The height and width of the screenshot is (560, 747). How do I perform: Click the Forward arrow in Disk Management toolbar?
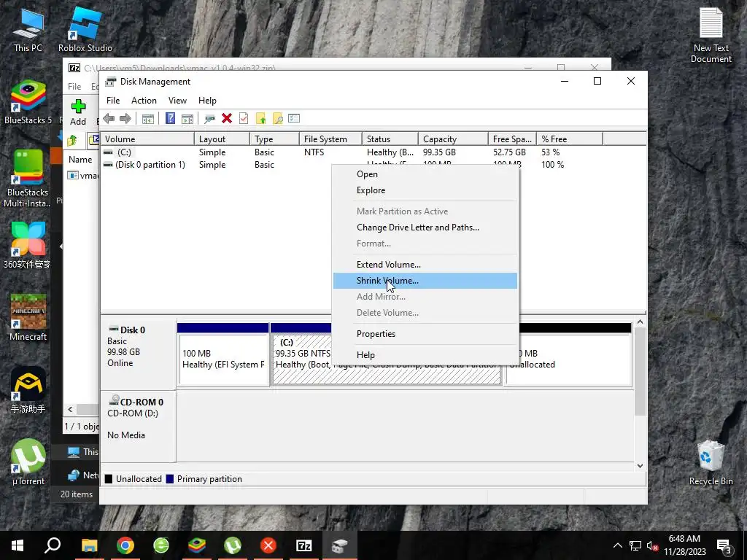[125, 119]
